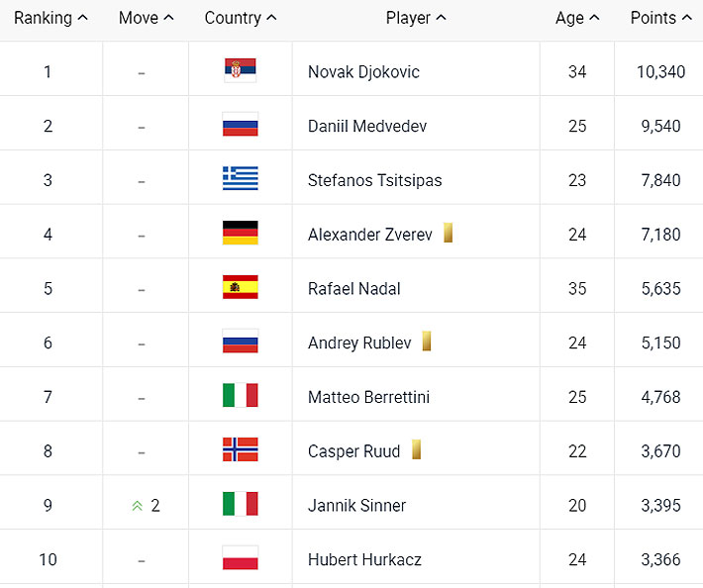Select Matteo Berrettini's points value 4,768

coord(659,397)
